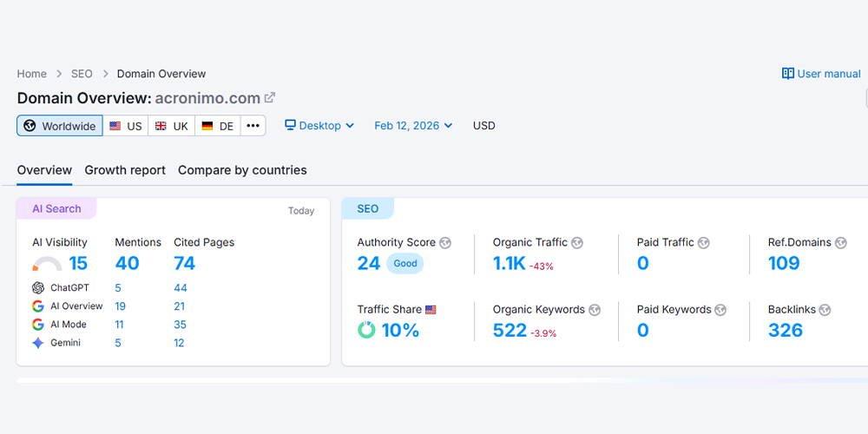Switch database to UK
This screenshot has height=434, width=868.
pos(172,126)
